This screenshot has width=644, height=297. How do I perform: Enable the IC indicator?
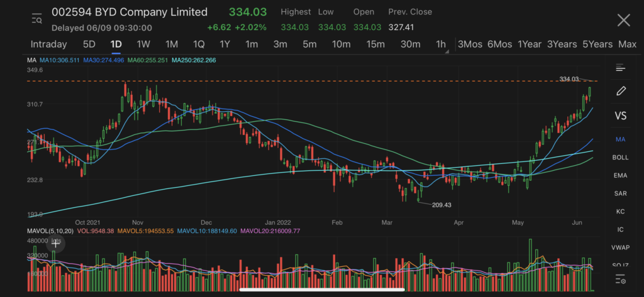[620, 230]
